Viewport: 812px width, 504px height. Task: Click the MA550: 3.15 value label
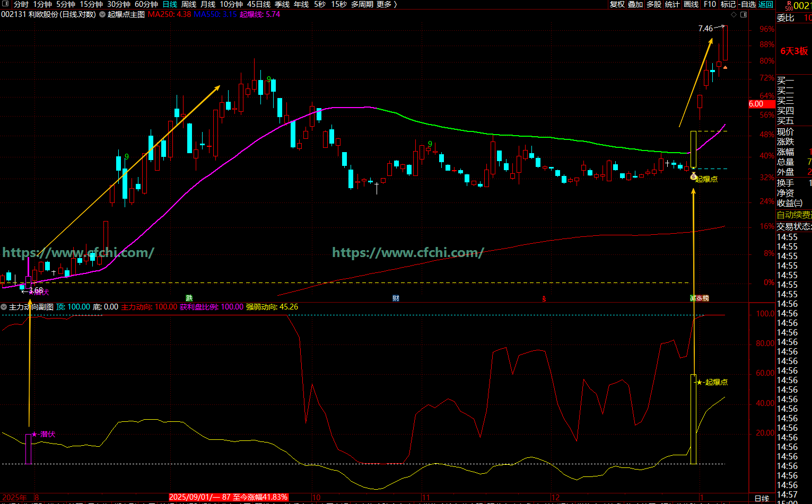(x=215, y=14)
